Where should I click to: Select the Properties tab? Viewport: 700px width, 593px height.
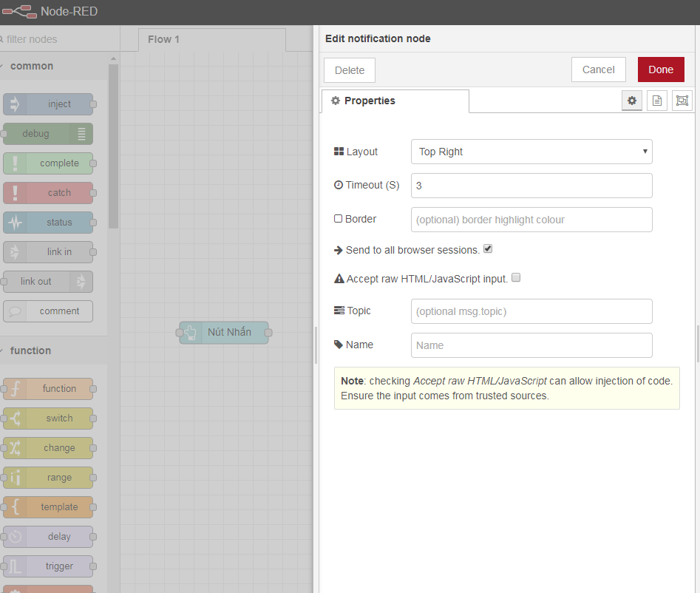pyautogui.click(x=395, y=101)
